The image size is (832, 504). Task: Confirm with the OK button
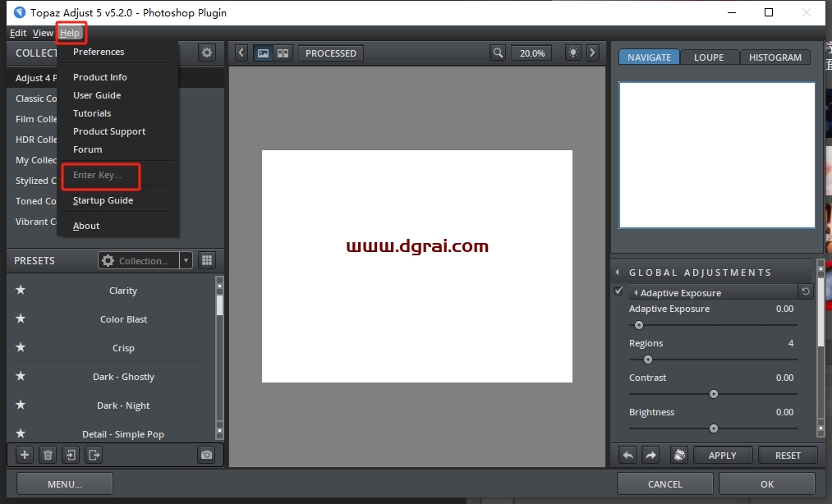767,483
